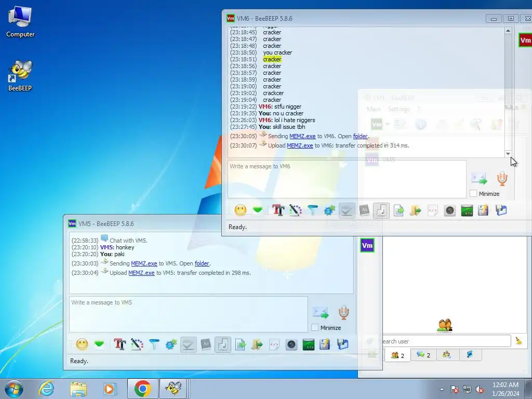Click camera icon in VM5 toolbar
Viewport: 532px width, 399px height.
pyautogui.click(x=291, y=344)
